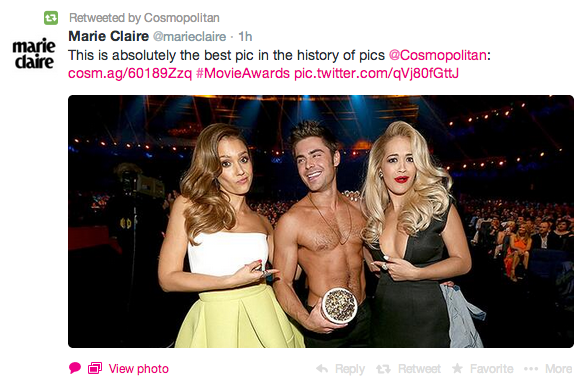
Task: Click the Favorite star icon
Action: coord(457,368)
